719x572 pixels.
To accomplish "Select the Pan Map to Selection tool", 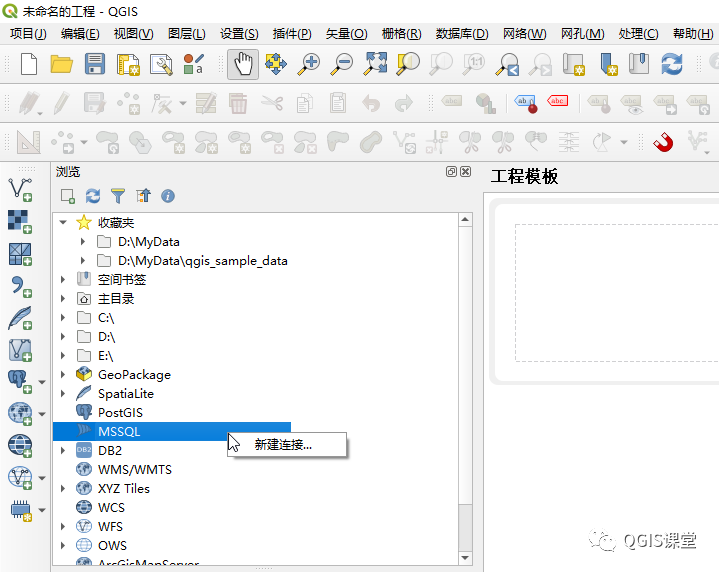I will [276, 64].
